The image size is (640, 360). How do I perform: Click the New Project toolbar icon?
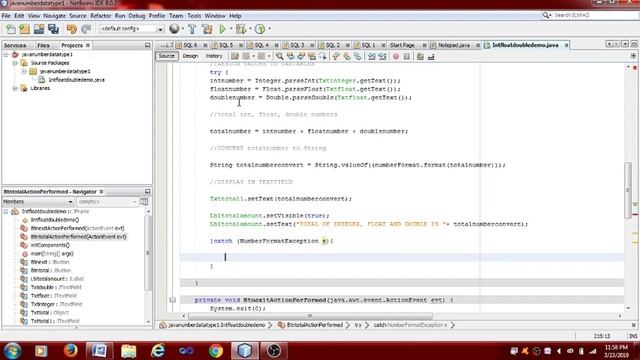[24, 29]
